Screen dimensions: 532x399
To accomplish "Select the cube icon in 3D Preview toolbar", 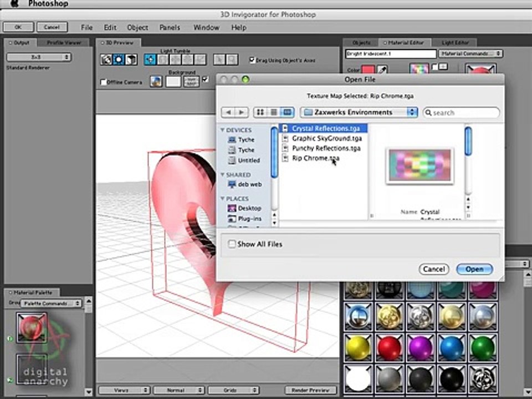I will click(131, 60).
